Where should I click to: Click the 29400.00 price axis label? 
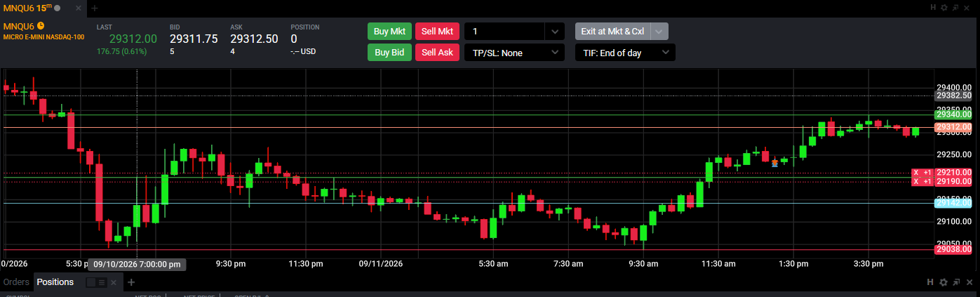[953, 87]
